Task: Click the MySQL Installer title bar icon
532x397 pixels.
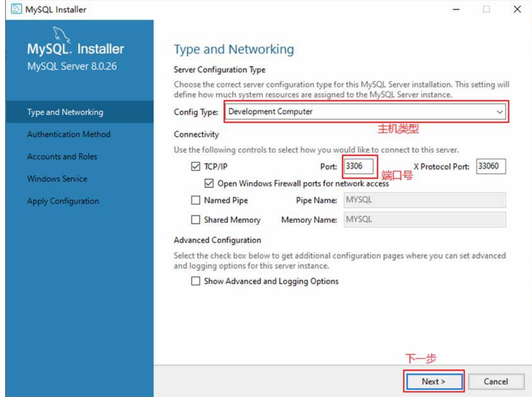Action: (16, 9)
